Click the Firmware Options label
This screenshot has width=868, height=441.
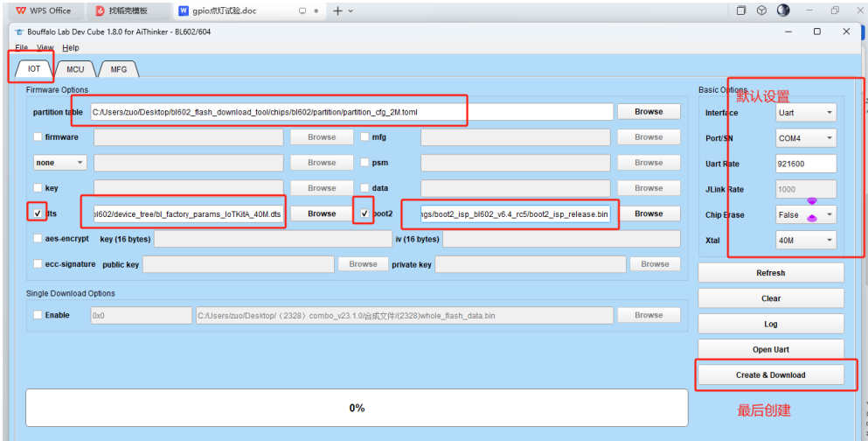(x=57, y=90)
